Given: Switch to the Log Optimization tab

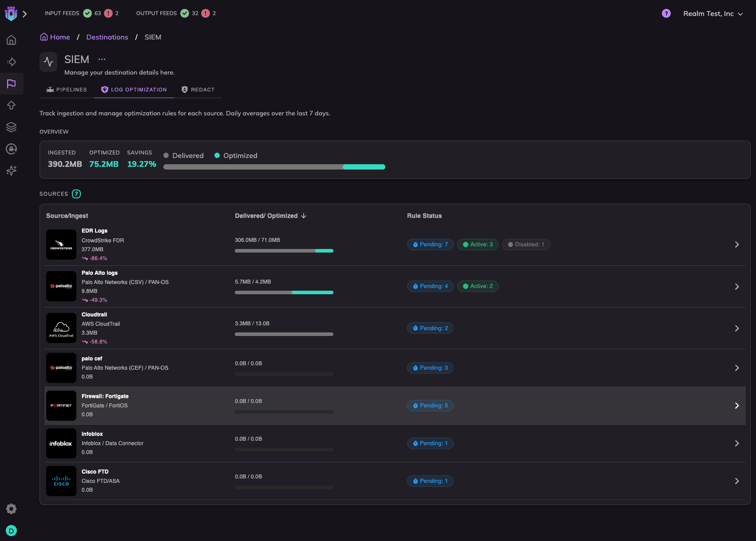Looking at the screenshot, I should [x=134, y=90].
